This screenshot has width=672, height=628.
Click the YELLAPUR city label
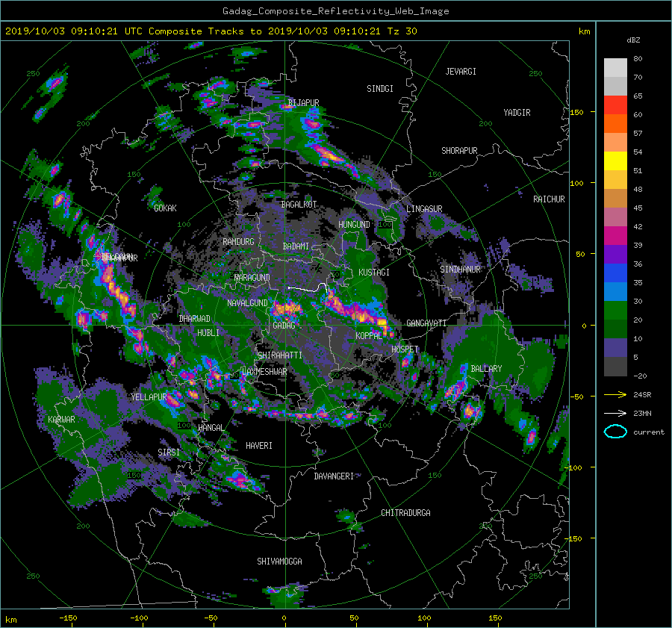(149, 397)
